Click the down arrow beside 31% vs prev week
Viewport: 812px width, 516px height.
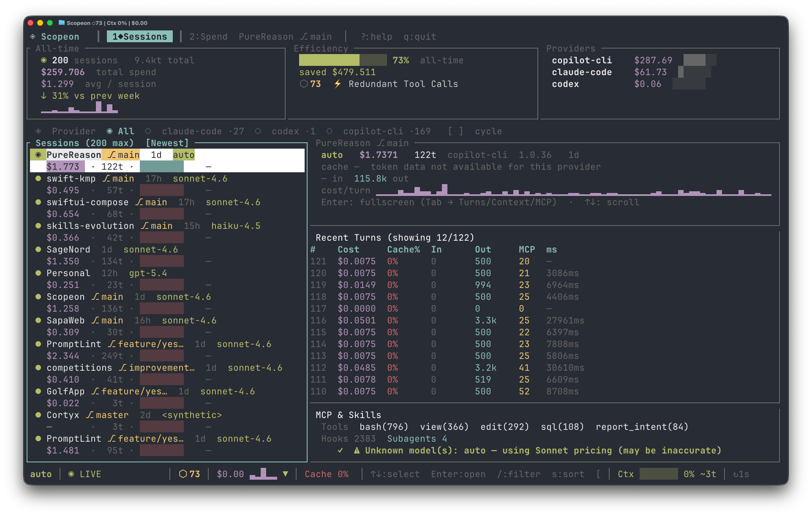tap(44, 96)
